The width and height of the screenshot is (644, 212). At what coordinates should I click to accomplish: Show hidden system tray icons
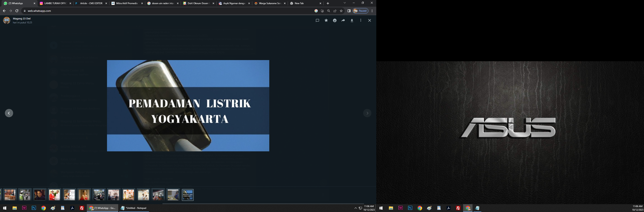[356, 208]
